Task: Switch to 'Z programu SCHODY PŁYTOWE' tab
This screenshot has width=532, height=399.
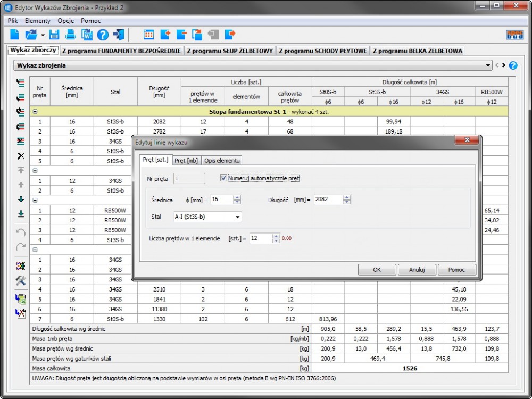Action: pos(322,51)
